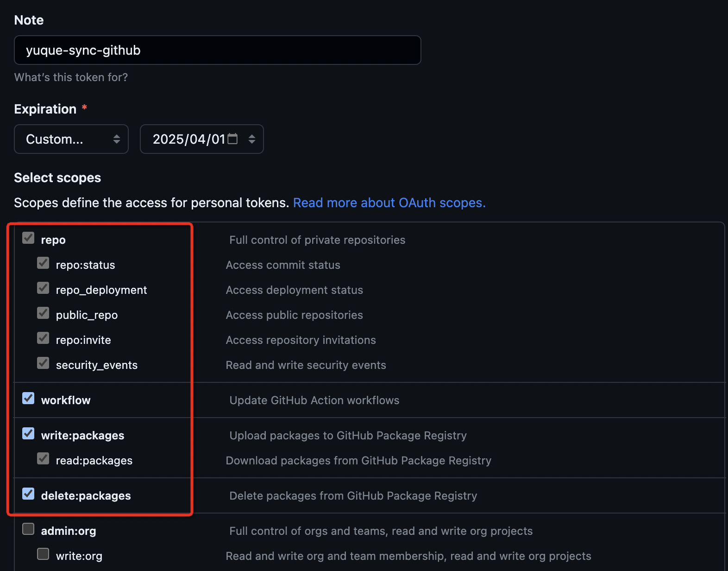Toggle the repo_deployment checkbox
This screenshot has height=571, width=728.
(x=43, y=288)
